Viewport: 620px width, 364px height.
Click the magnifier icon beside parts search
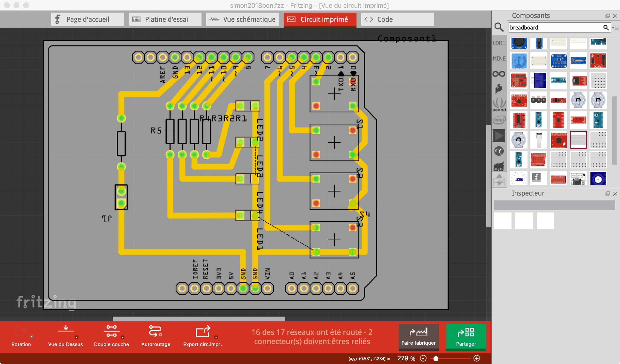coord(499,27)
